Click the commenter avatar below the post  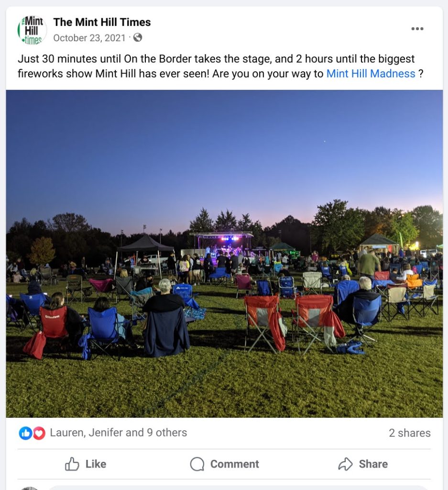(30, 488)
